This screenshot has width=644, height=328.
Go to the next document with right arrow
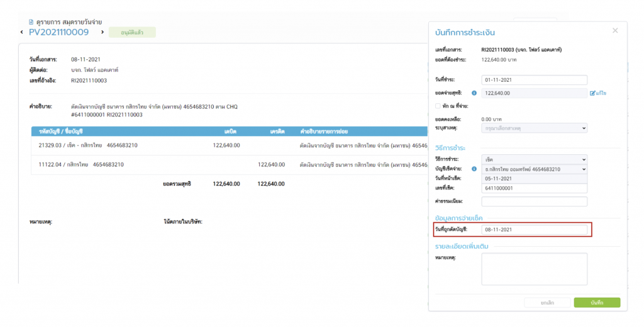click(103, 32)
